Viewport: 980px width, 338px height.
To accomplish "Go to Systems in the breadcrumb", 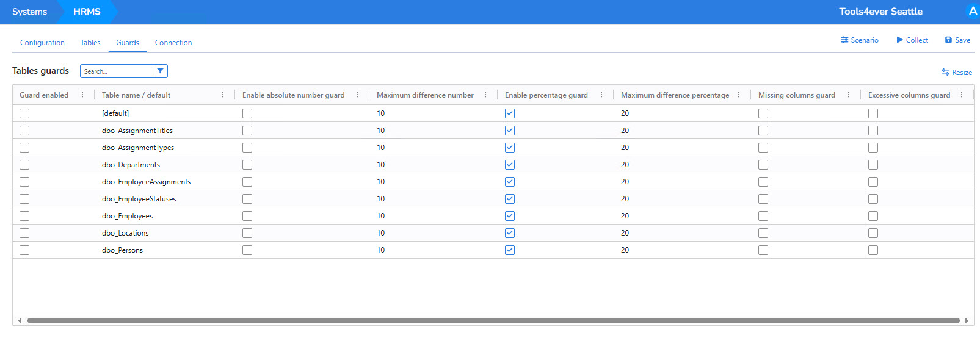I will pos(29,12).
